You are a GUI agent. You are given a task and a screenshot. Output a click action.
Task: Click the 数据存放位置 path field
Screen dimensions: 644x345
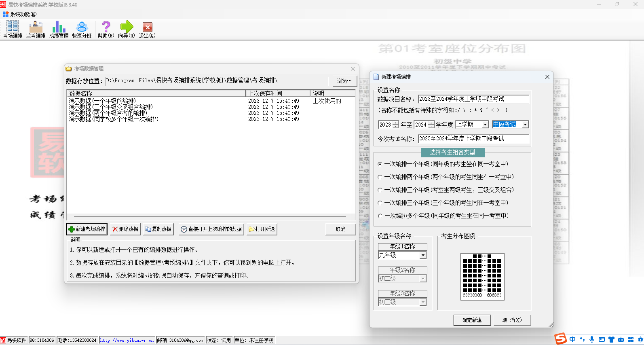point(217,81)
